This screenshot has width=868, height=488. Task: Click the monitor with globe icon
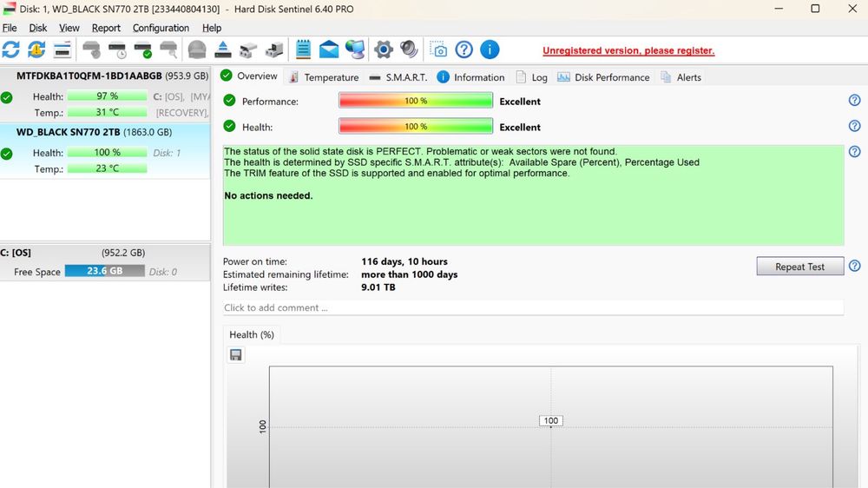(355, 49)
